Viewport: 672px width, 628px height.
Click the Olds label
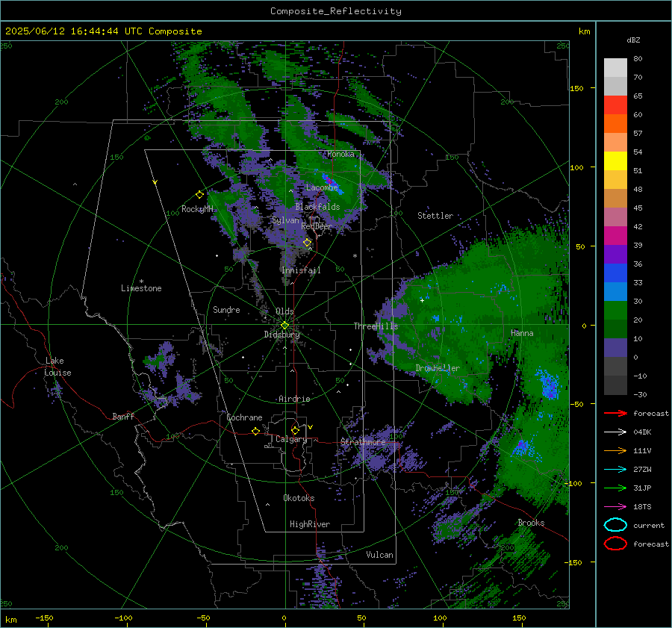(284, 311)
